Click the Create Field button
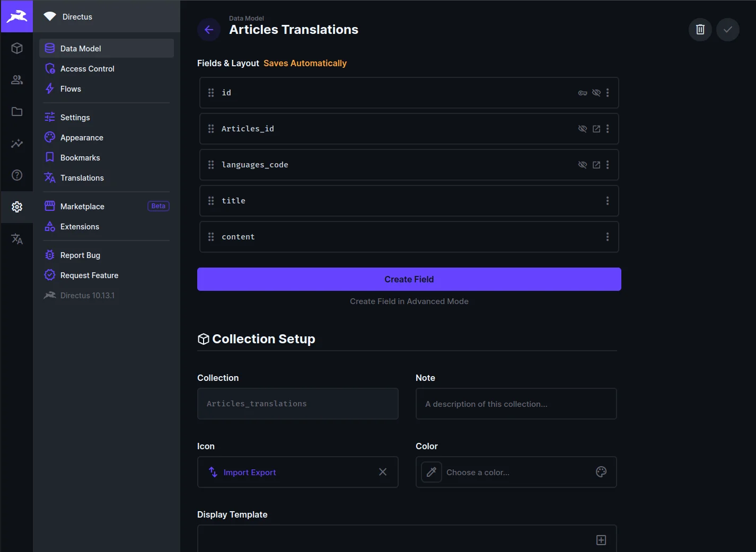Image resolution: width=756 pixels, height=552 pixels. tap(409, 279)
